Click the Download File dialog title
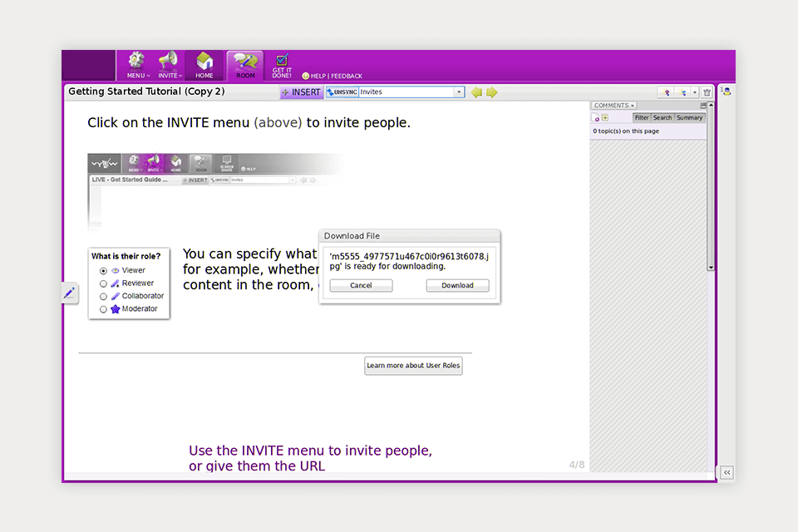This screenshot has width=798, height=532. [x=352, y=236]
